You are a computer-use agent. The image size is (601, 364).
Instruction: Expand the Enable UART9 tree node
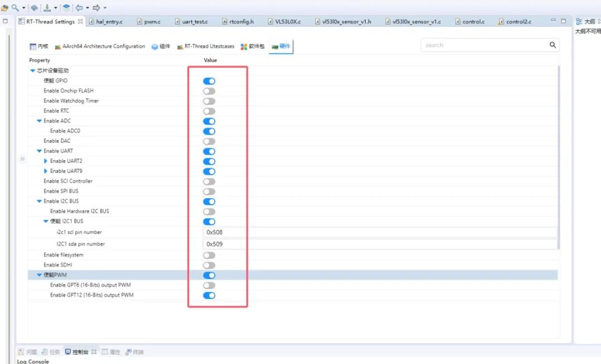click(46, 171)
